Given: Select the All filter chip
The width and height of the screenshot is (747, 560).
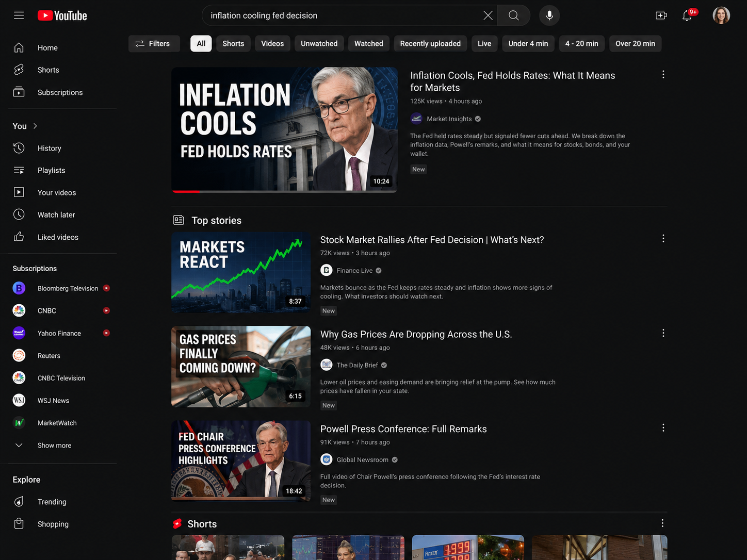Looking at the screenshot, I should 201,43.
